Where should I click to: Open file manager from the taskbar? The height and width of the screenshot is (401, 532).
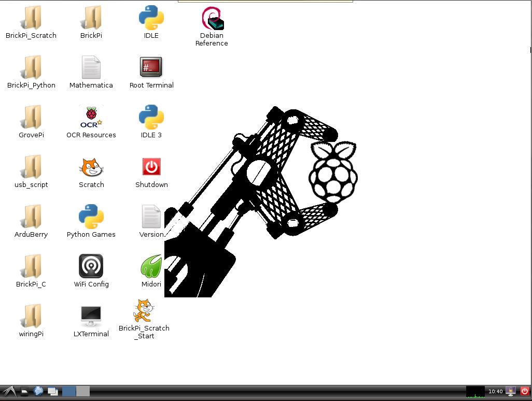coord(24,392)
